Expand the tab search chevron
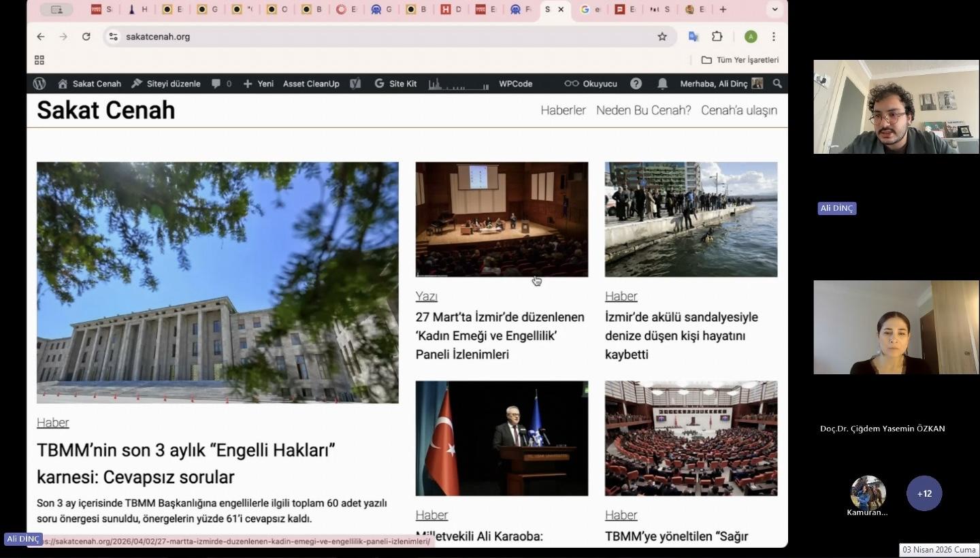Image resolution: width=980 pixels, height=558 pixels. pyautogui.click(x=774, y=10)
